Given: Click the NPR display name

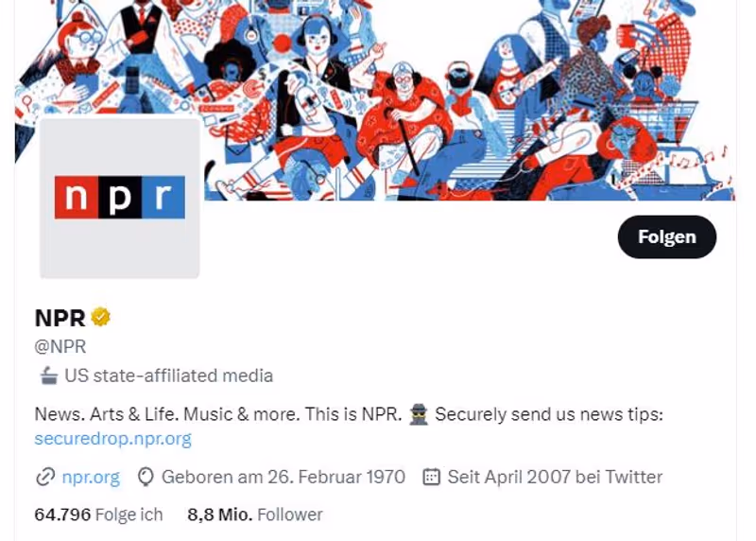Looking at the screenshot, I should pos(60,318).
